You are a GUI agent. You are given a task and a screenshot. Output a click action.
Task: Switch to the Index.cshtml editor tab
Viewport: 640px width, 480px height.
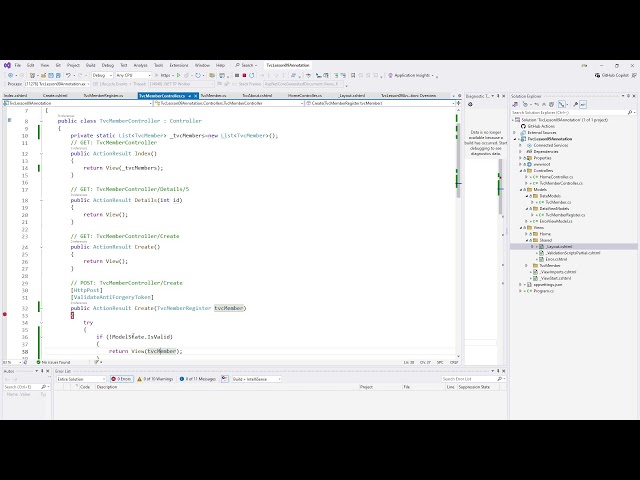(x=15, y=96)
